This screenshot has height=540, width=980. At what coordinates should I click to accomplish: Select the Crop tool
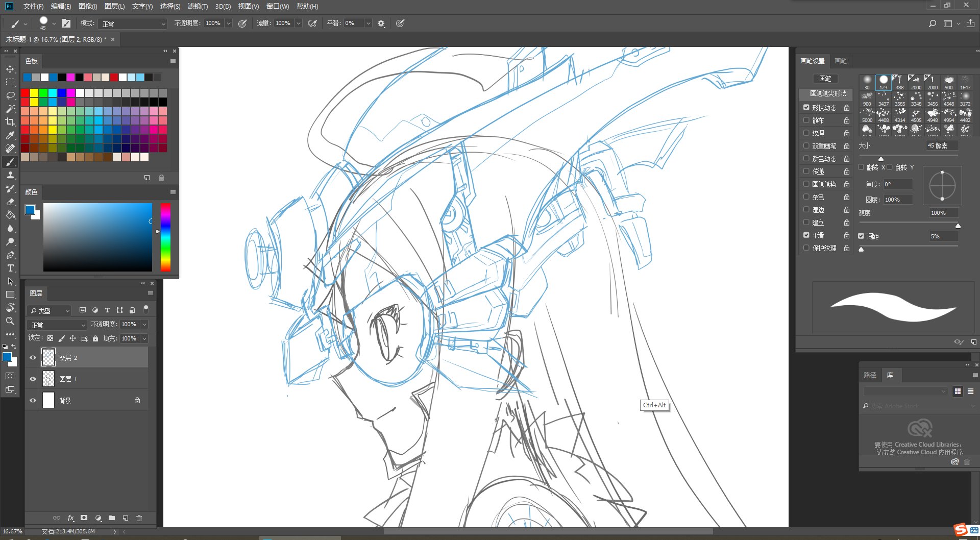tap(10, 122)
